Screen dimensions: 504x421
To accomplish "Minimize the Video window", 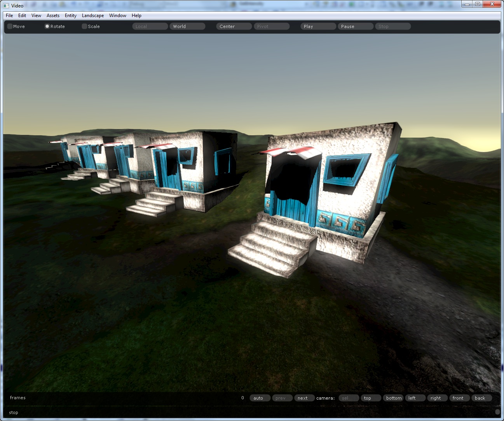I will tap(467, 4).
